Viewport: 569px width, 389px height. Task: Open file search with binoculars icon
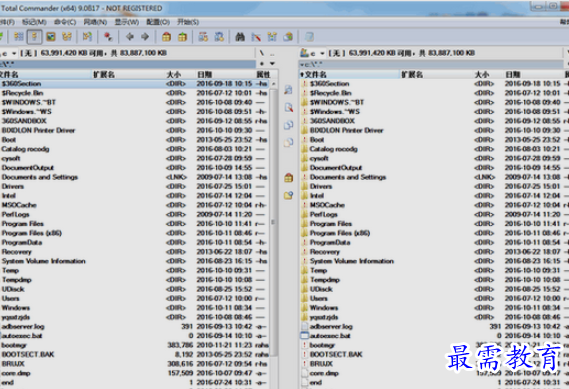(x=240, y=37)
